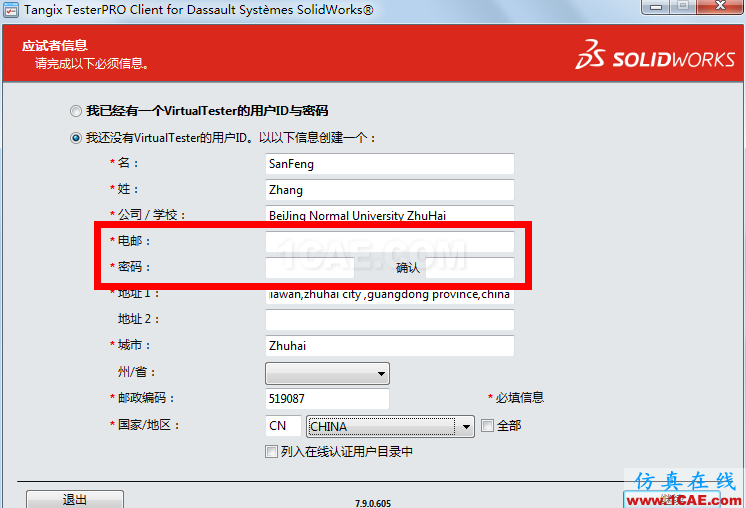Click the TesterPRO app icon in title bar
Image resolution: width=746 pixels, height=508 pixels.
coord(11,10)
